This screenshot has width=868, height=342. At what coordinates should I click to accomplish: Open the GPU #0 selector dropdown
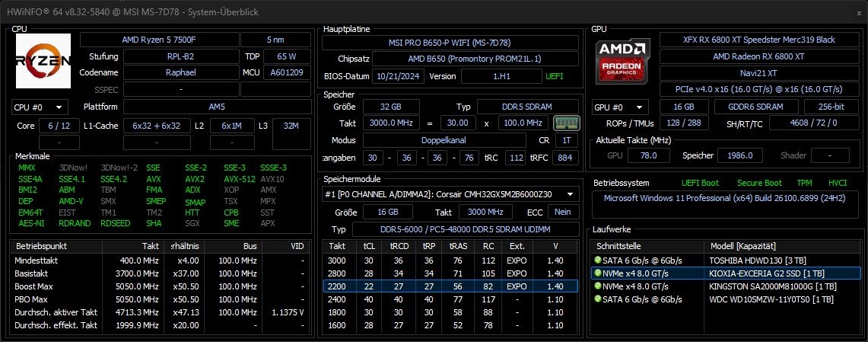pyautogui.click(x=621, y=107)
